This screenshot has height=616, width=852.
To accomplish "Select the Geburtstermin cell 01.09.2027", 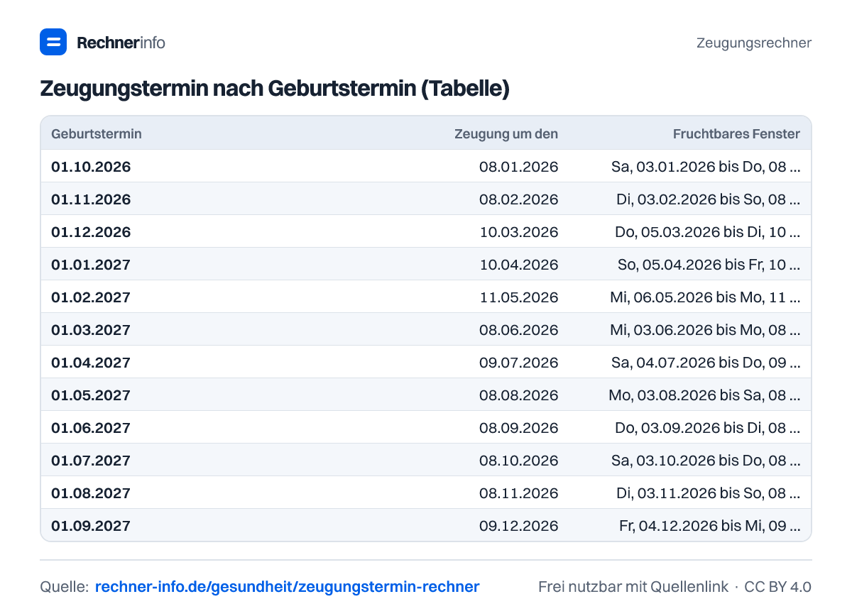I will 91,526.
